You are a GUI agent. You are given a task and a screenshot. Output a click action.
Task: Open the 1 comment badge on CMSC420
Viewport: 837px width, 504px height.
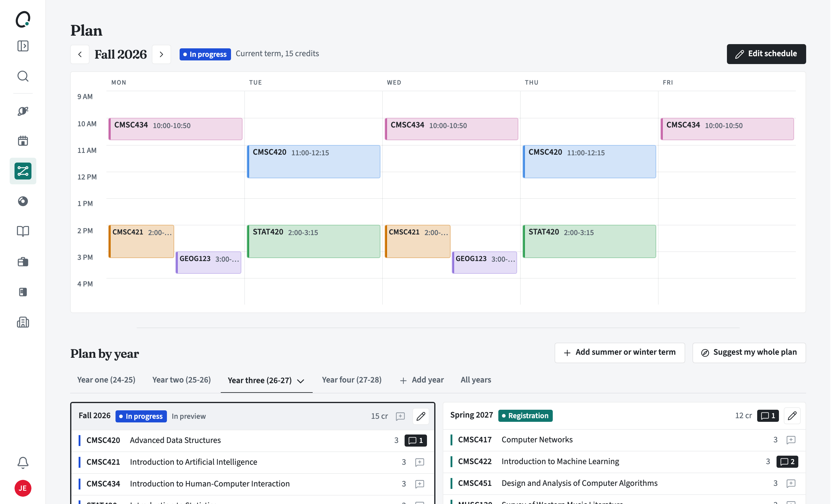tap(415, 440)
